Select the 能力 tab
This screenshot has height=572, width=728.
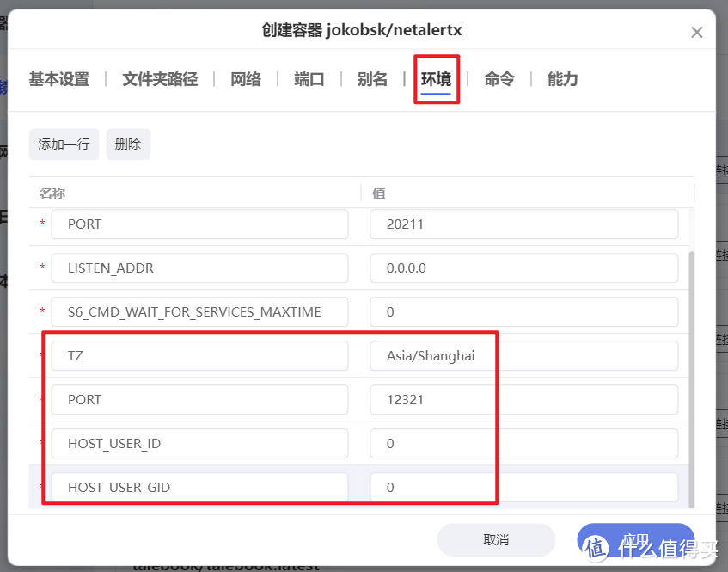click(562, 78)
